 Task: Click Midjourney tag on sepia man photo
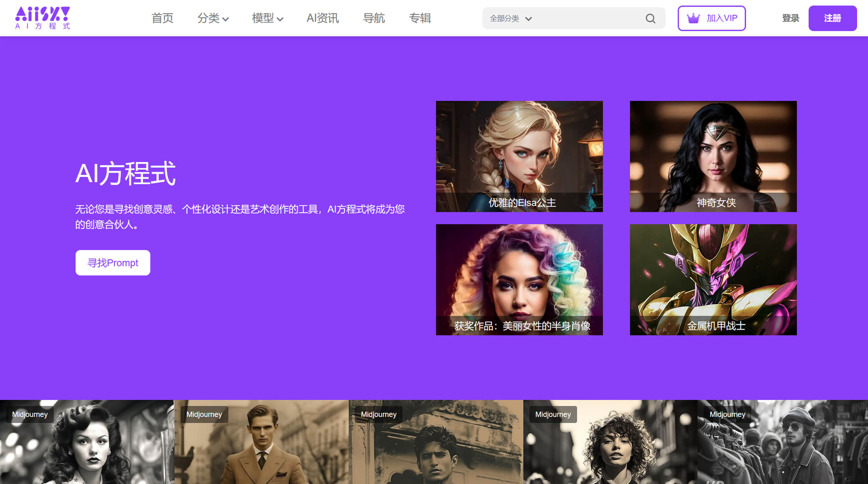click(378, 414)
